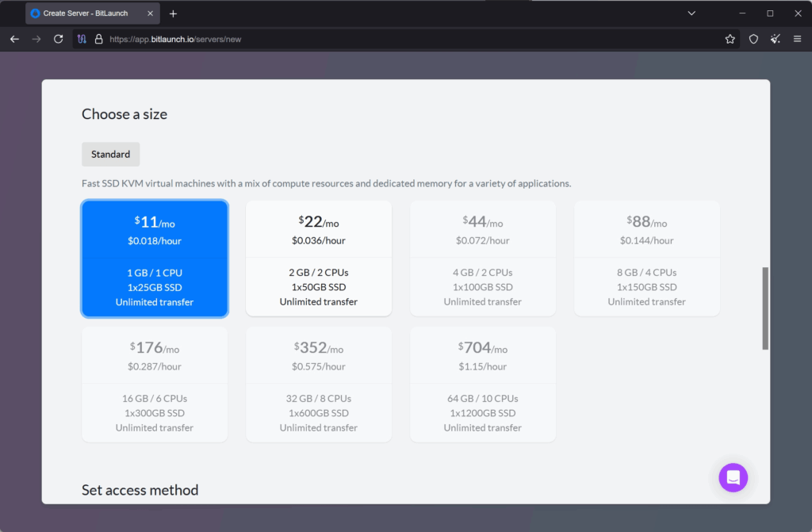
Task: Click the page vertical scrollbar thumb
Action: tap(765, 308)
